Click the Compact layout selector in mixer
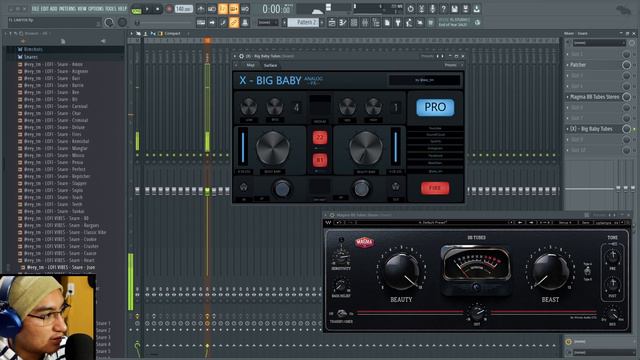The image size is (640, 360). coord(172,33)
